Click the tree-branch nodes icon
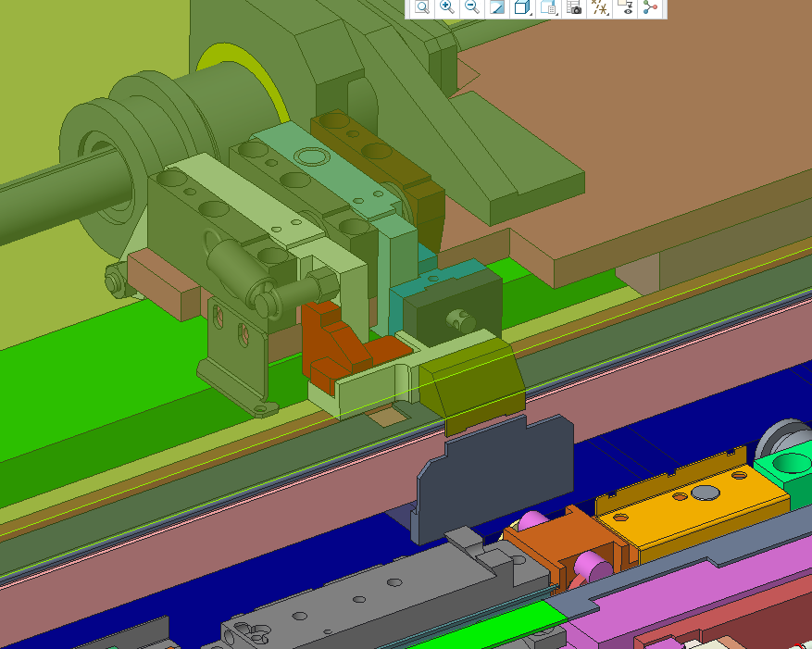 tap(650, 7)
